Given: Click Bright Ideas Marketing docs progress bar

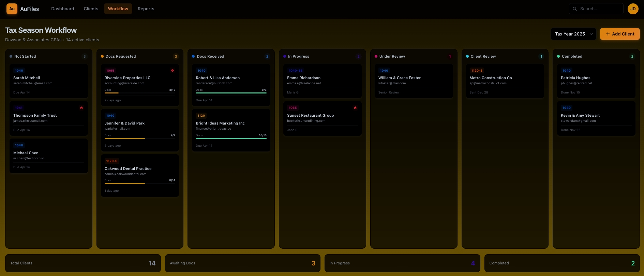Looking at the screenshot, I should coord(231,138).
